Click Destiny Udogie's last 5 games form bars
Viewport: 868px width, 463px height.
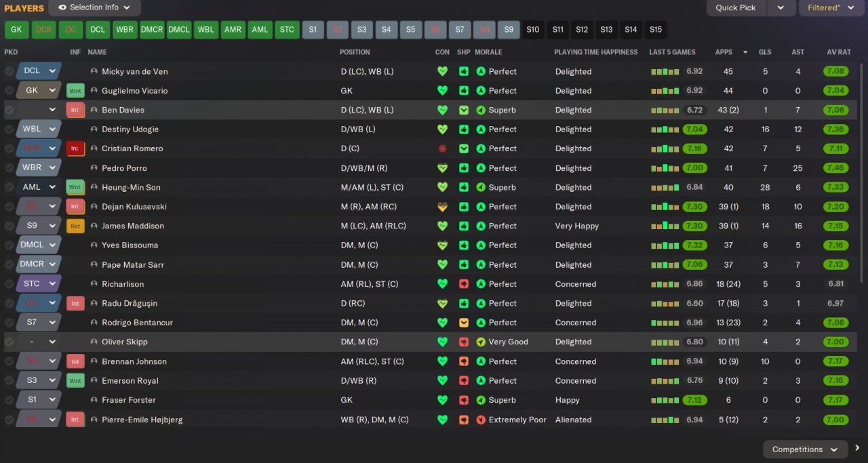click(x=665, y=129)
